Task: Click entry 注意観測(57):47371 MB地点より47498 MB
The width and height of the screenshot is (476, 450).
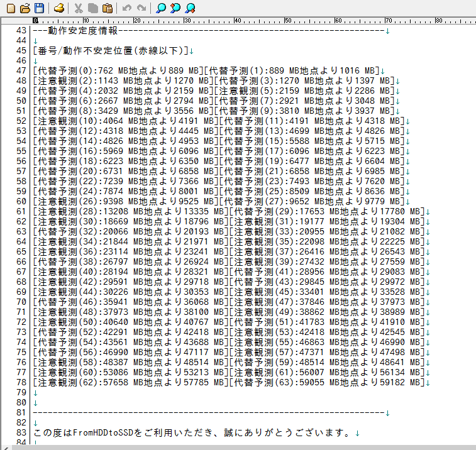Action: [327, 353]
